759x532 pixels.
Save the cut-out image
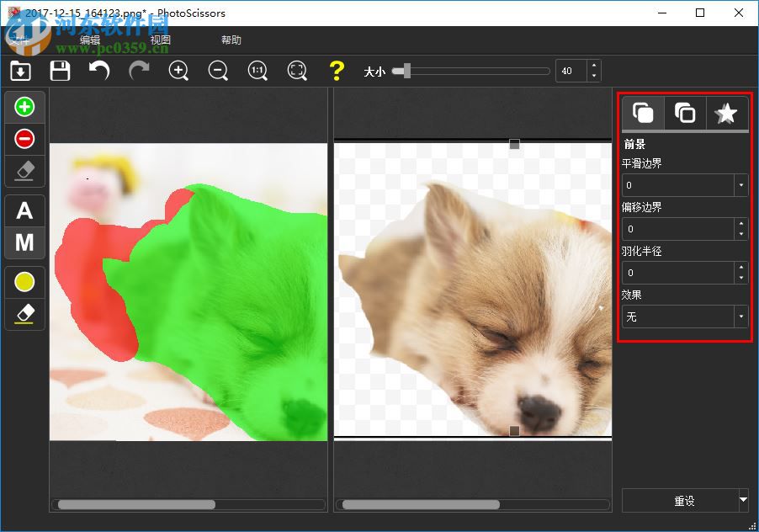[x=60, y=71]
